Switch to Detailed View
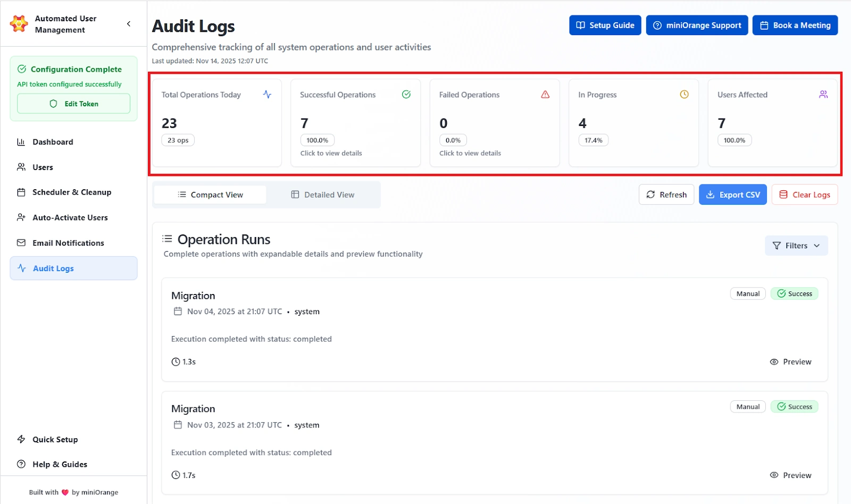This screenshot has width=851, height=504. coord(323,195)
